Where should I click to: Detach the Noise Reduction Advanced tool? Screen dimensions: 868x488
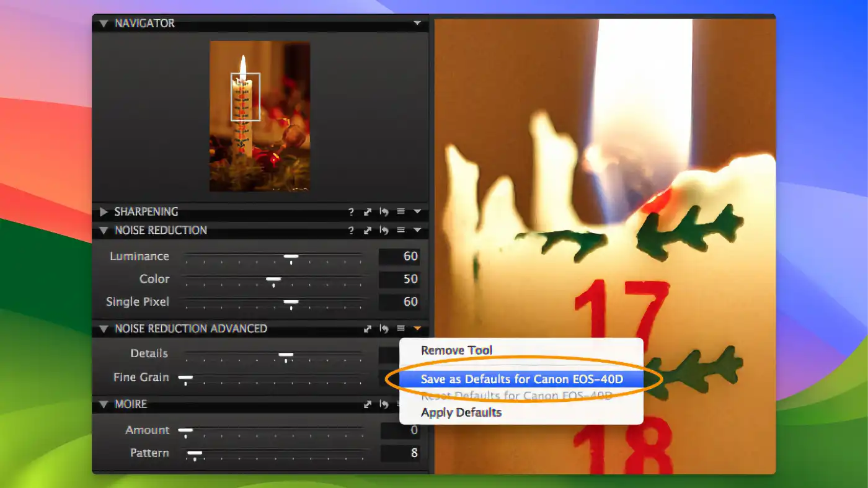point(367,329)
